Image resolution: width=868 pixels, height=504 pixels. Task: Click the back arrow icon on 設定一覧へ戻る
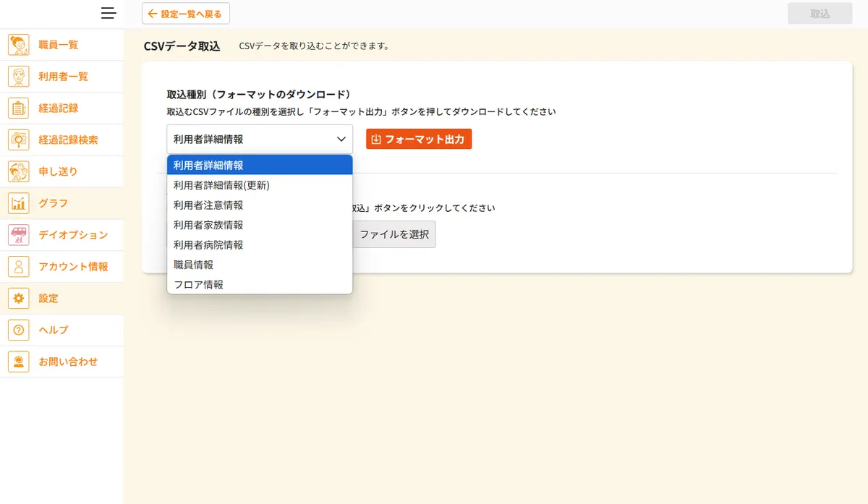(x=153, y=14)
